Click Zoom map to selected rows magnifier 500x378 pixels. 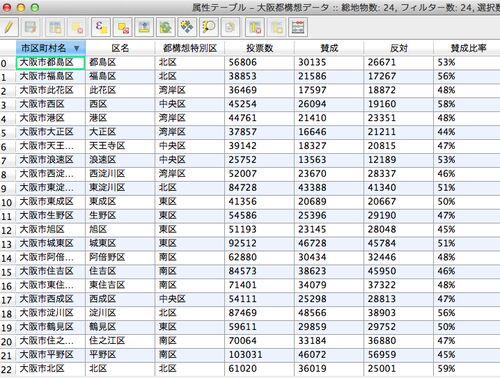(x=209, y=27)
